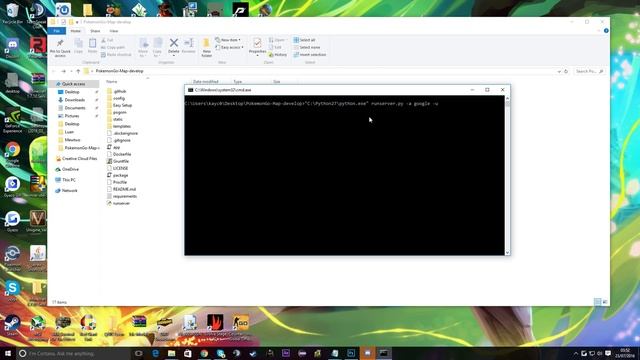Create a New folder from ribbon

[x=207, y=48]
